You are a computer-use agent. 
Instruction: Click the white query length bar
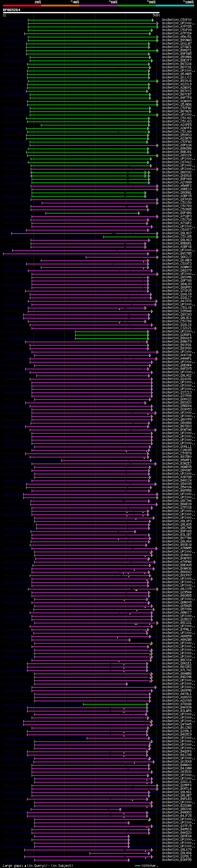81,12
